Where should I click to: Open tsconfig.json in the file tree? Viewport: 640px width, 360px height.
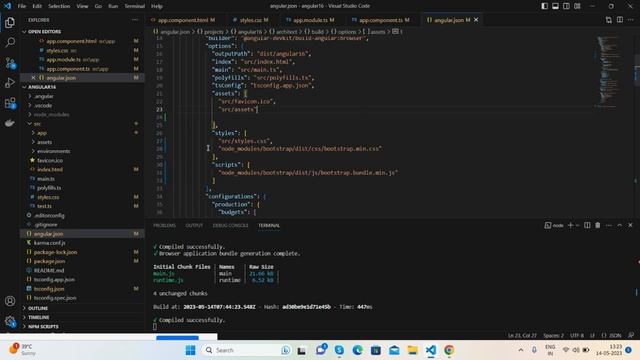tap(82, 289)
